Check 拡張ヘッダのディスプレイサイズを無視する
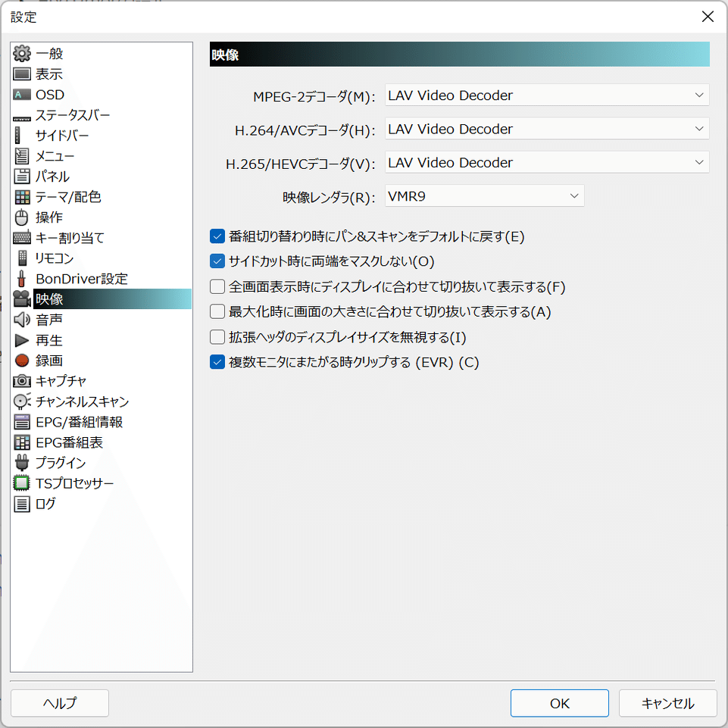The width and height of the screenshot is (728, 728). pyautogui.click(x=217, y=336)
